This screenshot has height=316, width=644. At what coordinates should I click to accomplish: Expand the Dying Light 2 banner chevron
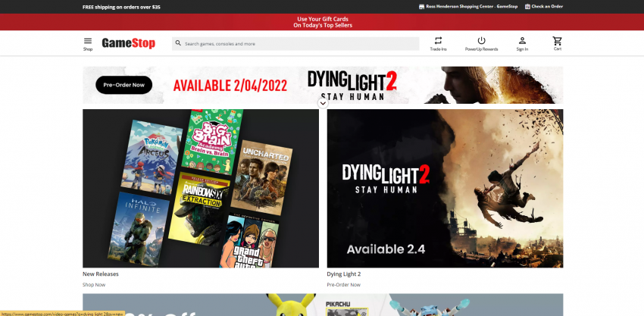coord(324,103)
